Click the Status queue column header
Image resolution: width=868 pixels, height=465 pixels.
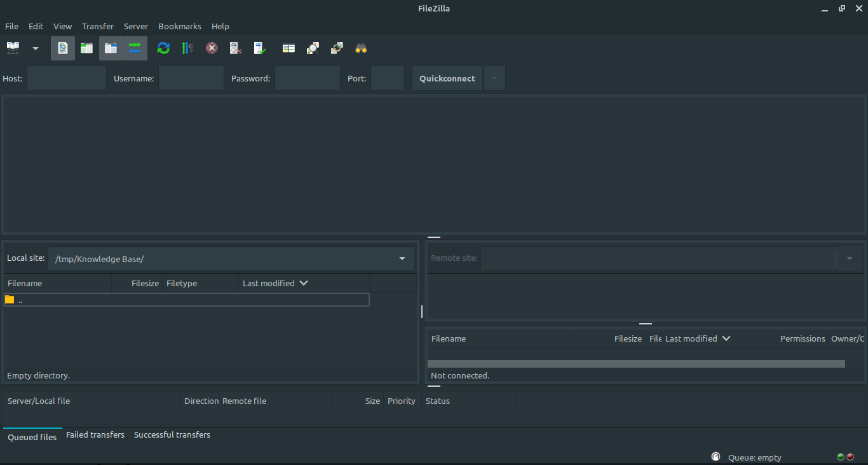point(469,401)
